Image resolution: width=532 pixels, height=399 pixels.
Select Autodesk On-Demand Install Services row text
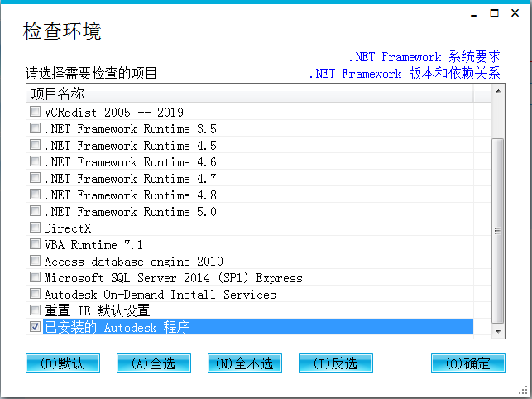161,295
